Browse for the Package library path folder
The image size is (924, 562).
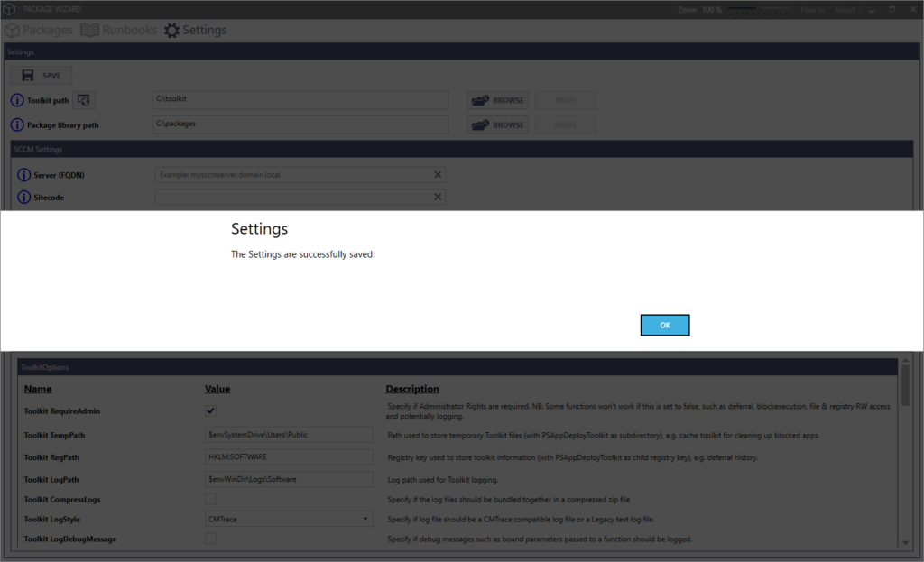click(498, 124)
